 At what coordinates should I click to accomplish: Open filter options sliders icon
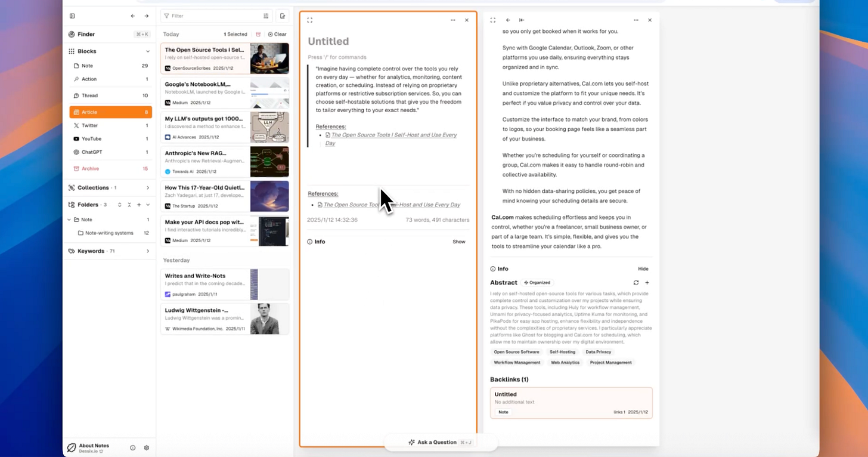(x=266, y=16)
